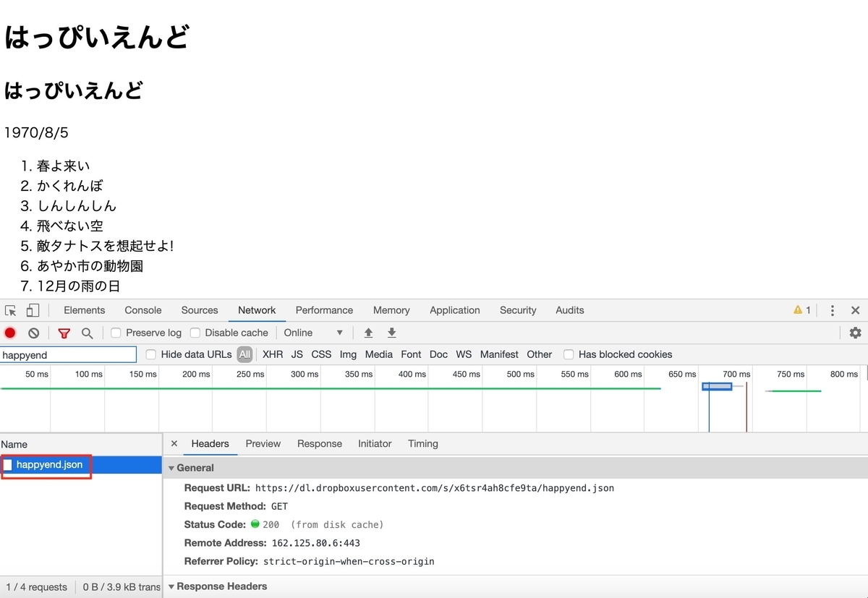Click the Name column header
This screenshot has width=868, height=598.
click(81, 445)
